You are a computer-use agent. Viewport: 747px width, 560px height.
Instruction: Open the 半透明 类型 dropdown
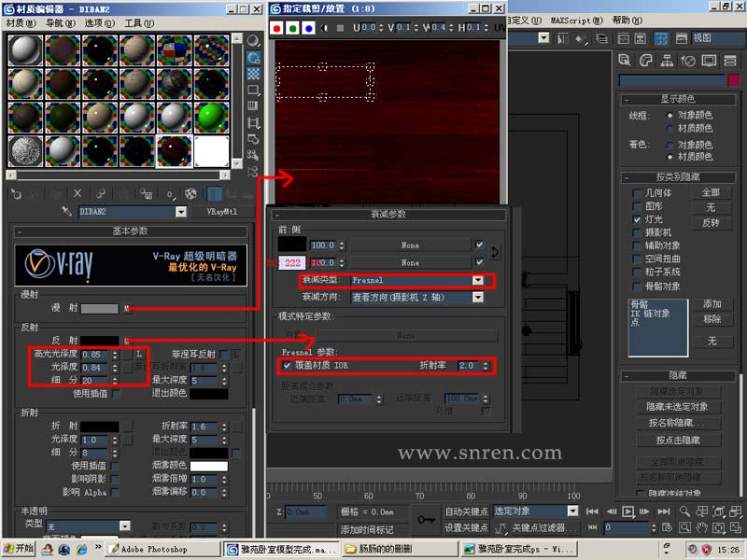click(88, 526)
